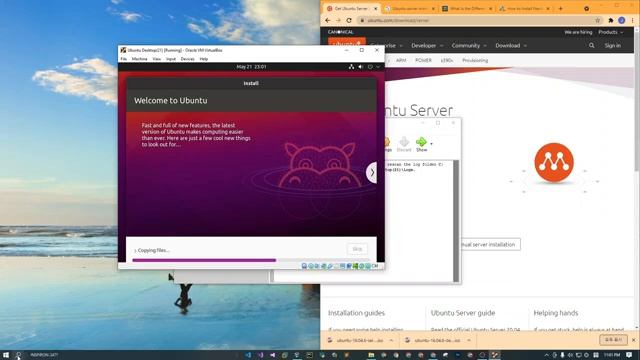Click the search magnifier on ubuntu.com

[591, 46]
